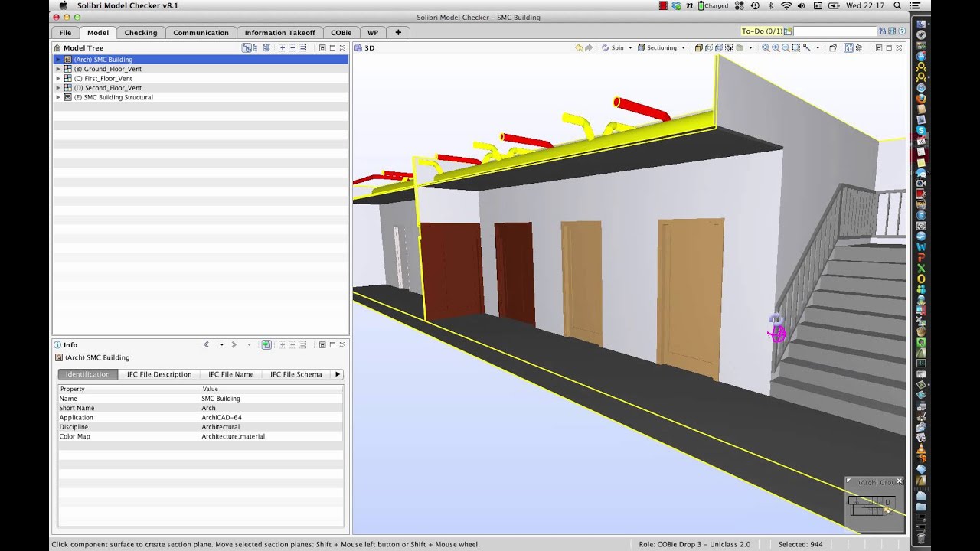980x551 pixels.
Task: Expand the (E) SMC Building Structural node
Action: tap(58, 97)
